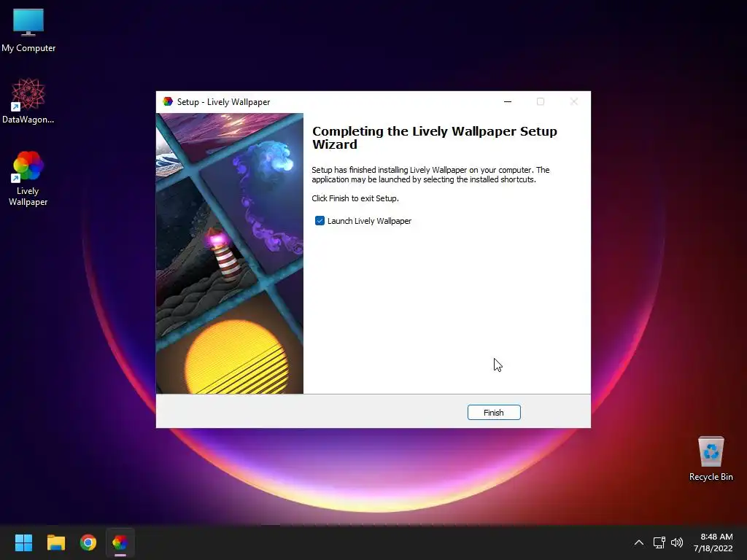Click the Finish button

point(494,413)
